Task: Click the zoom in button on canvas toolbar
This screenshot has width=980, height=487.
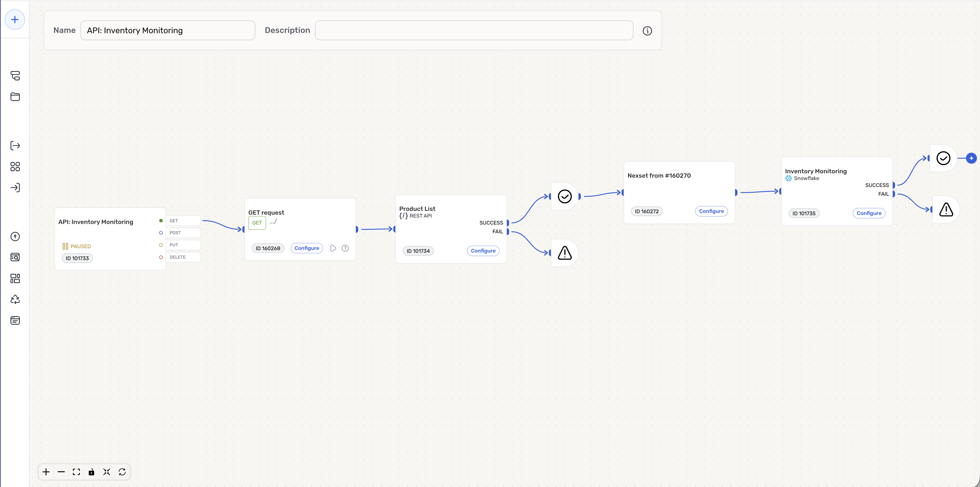Action: click(46, 472)
